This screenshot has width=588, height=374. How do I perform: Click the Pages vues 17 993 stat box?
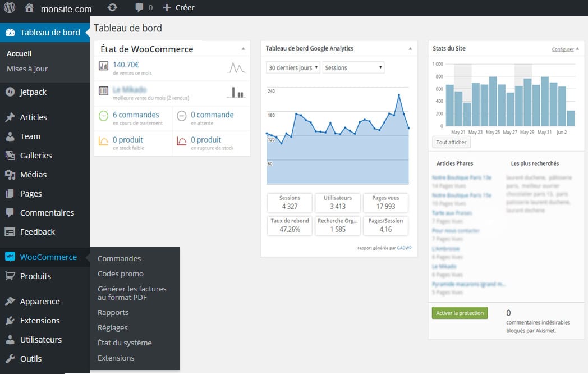[x=385, y=203]
